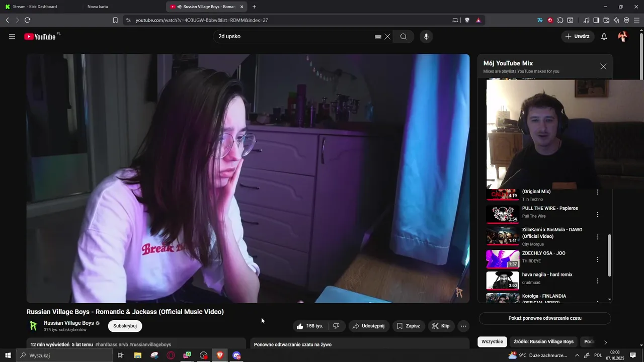Viewport: 644px width, 362px height.
Task: Click the Subskrybuj button
Action: [x=125, y=326]
